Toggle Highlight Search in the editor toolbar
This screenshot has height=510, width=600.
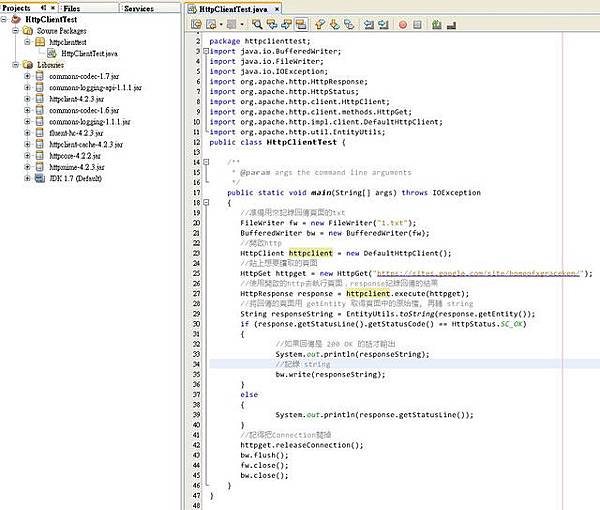tap(302, 23)
